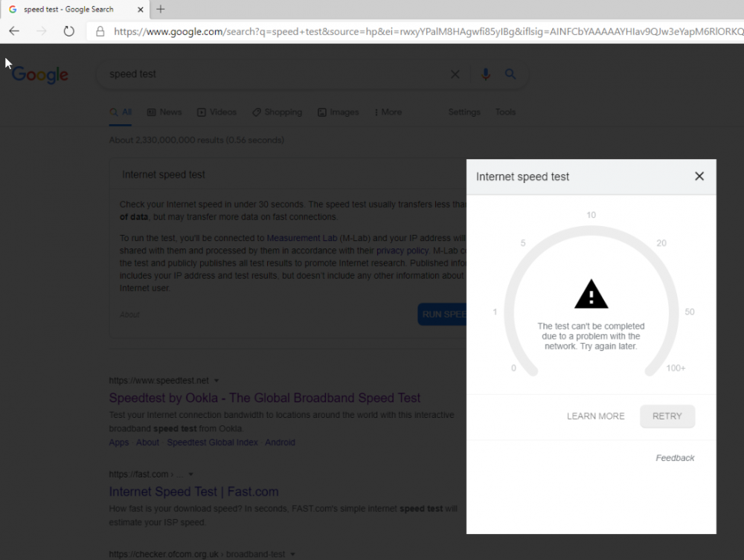Click the 'https://fast.com' URL text
Screen dimensions: 744x560
(138, 474)
